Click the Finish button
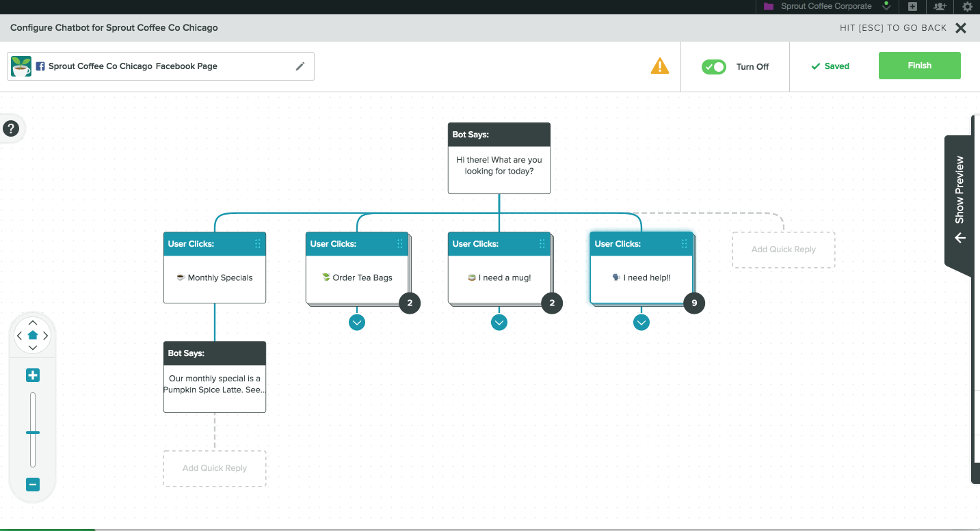 coord(919,66)
